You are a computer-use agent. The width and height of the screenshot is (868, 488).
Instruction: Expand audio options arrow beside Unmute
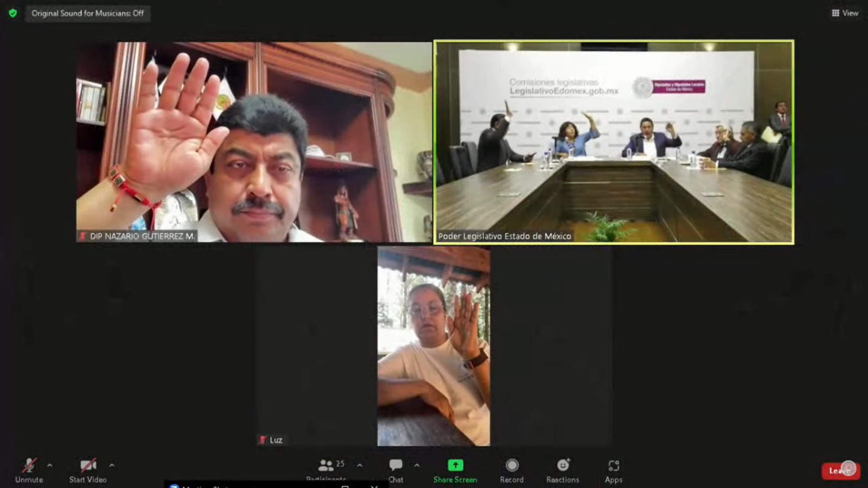click(x=50, y=465)
